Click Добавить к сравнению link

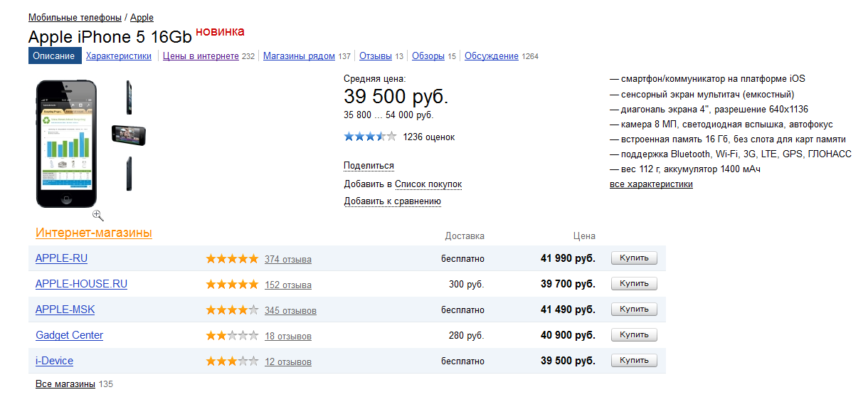393,201
